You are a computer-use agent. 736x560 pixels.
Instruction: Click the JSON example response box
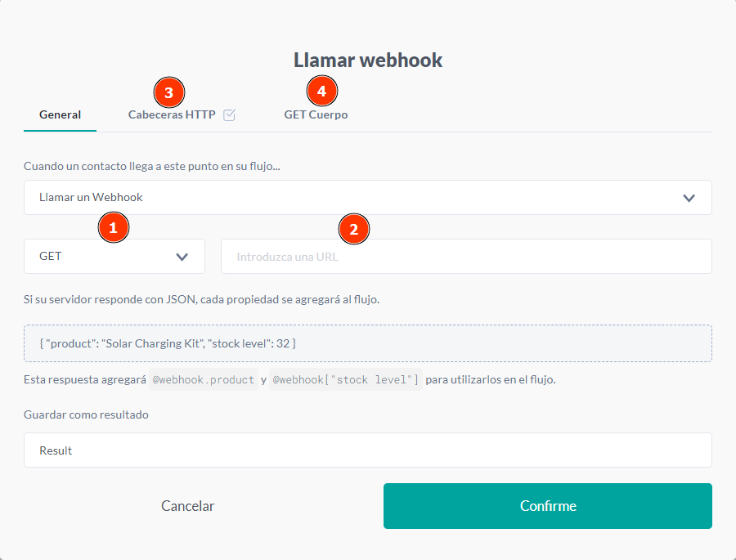pos(367,343)
